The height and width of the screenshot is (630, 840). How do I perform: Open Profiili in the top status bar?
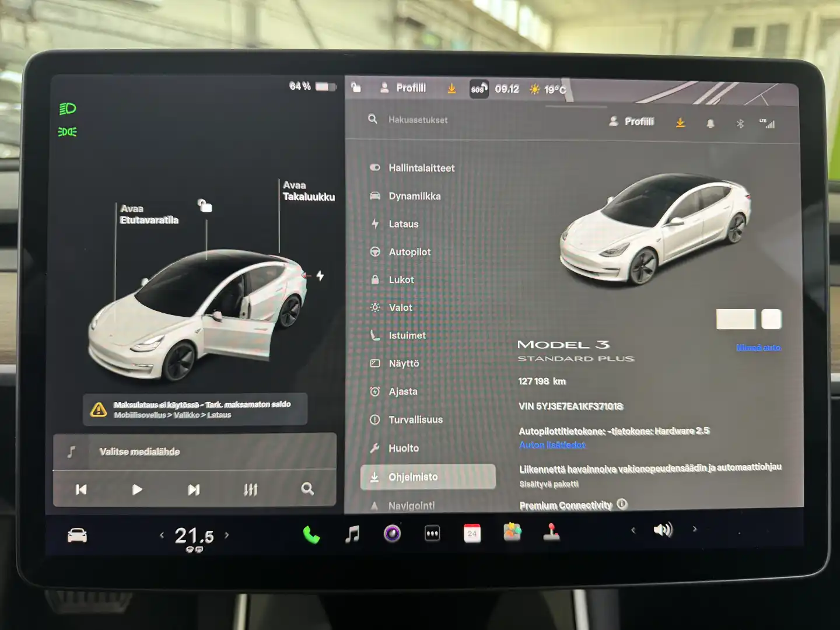coord(403,88)
